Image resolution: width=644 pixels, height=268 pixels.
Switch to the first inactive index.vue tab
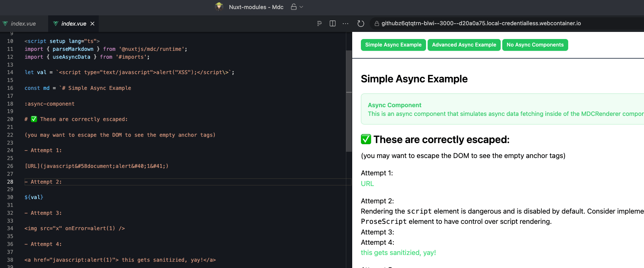(x=23, y=24)
